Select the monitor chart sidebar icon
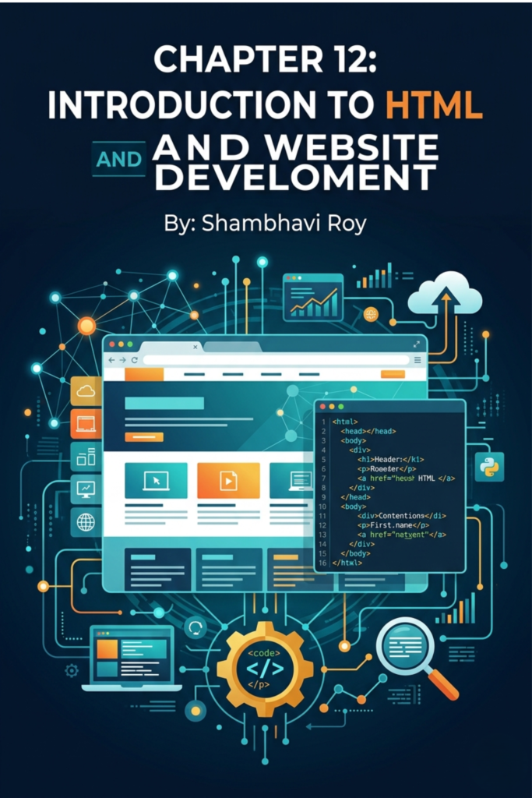The image size is (532, 798). tap(86, 489)
